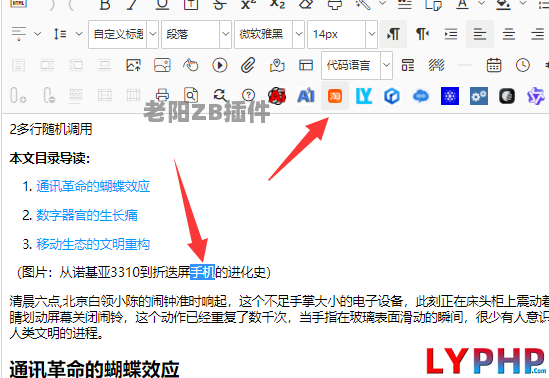Insert a date with calendar icon

(494, 65)
